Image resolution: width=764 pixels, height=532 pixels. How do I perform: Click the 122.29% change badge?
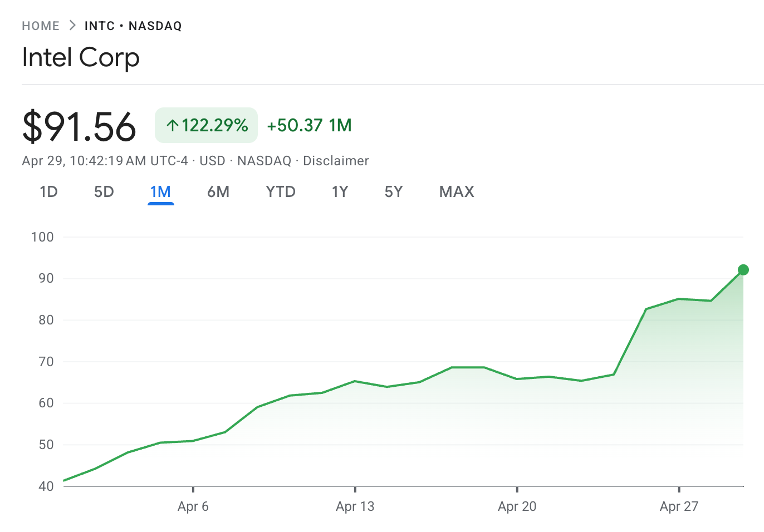[207, 125]
